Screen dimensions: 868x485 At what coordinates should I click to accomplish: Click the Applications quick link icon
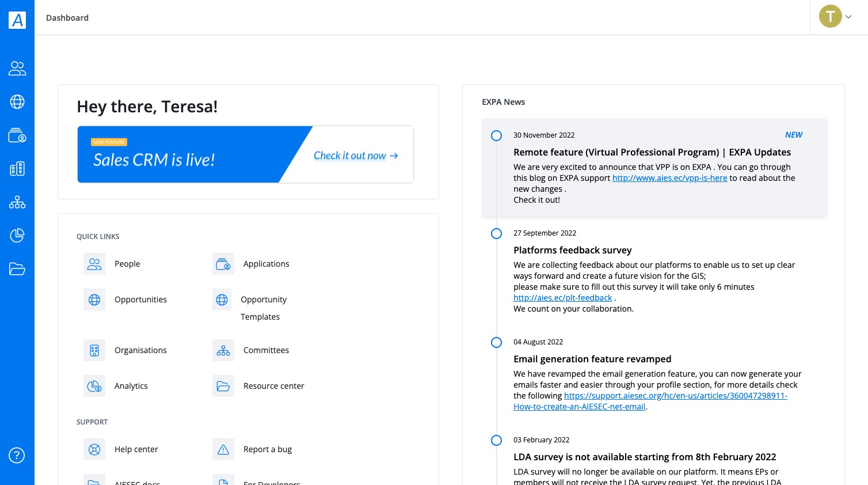click(x=223, y=264)
